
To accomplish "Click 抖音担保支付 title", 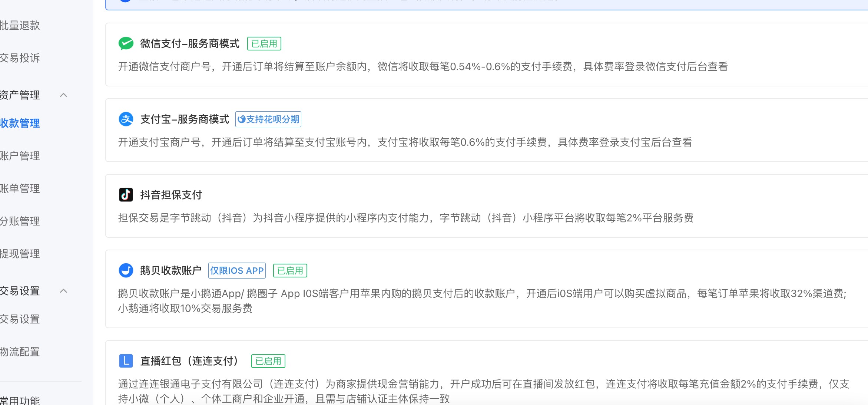I will pyautogui.click(x=171, y=195).
